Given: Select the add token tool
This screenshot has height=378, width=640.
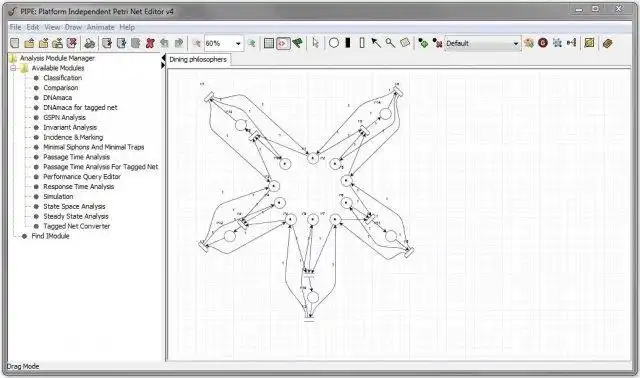Looking at the screenshot, I should click(423, 43).
